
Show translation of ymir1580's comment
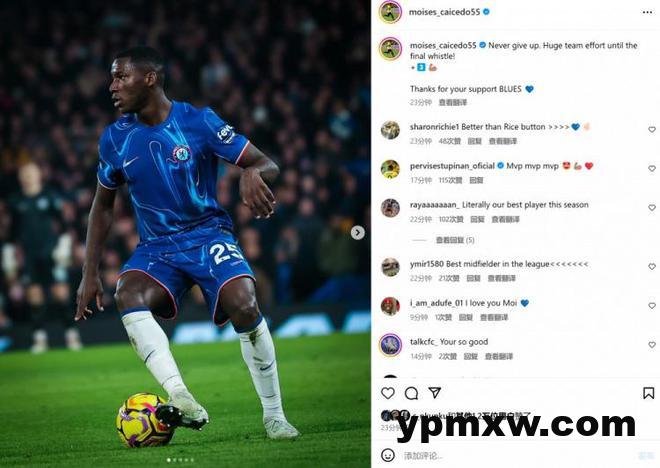click(x=502, y=278)
